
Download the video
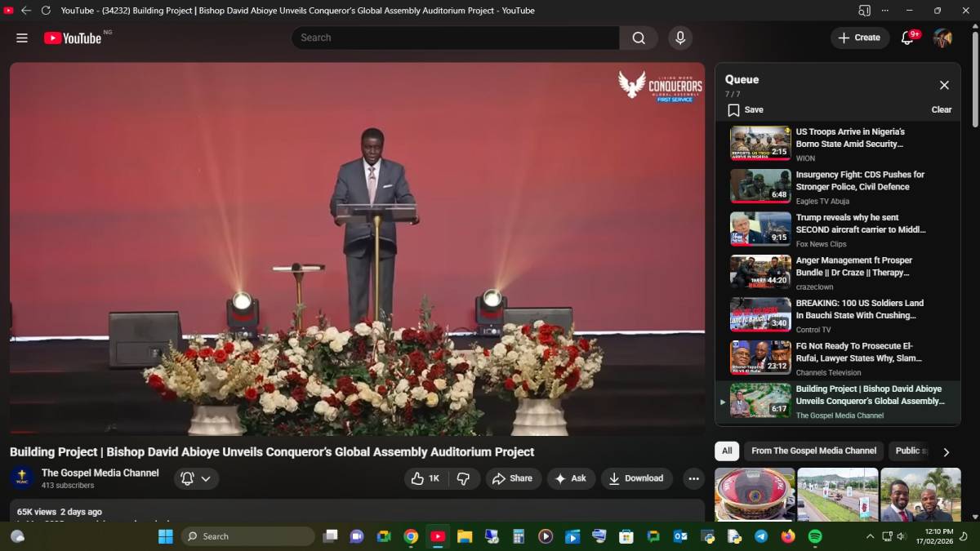pos(637,478)
